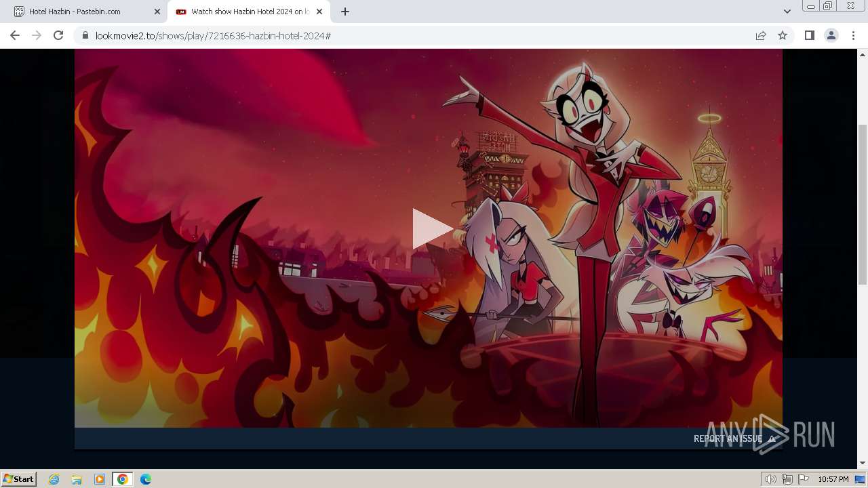
Task: Expand the tab search dropdown
Action: tap(787, 12)
